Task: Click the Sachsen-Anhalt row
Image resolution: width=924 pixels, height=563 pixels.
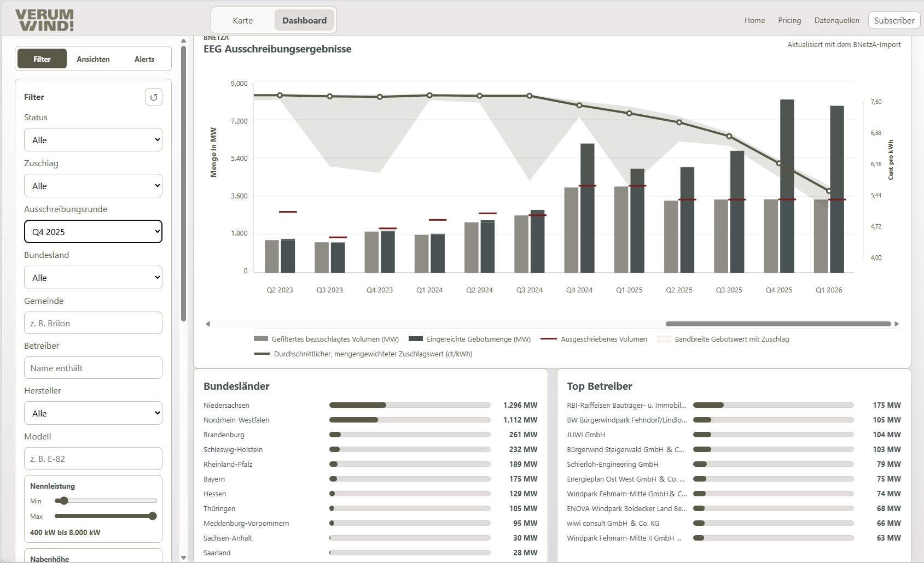Action: [370, 538]
